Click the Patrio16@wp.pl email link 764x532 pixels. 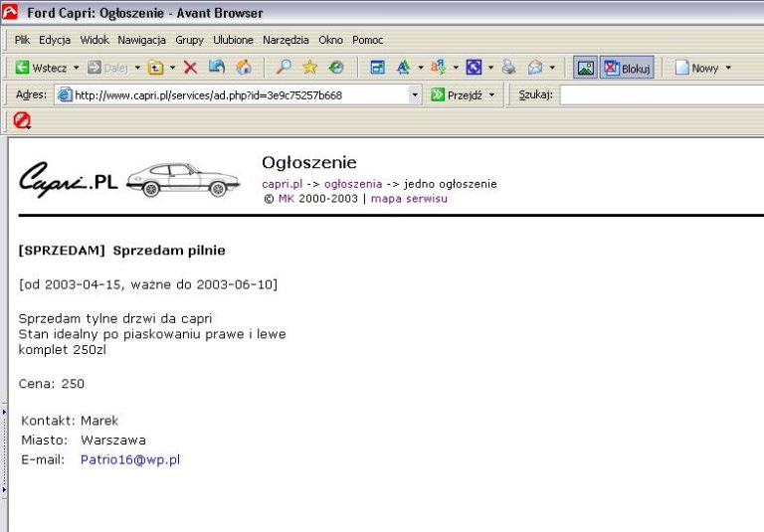tap(130, 459)
